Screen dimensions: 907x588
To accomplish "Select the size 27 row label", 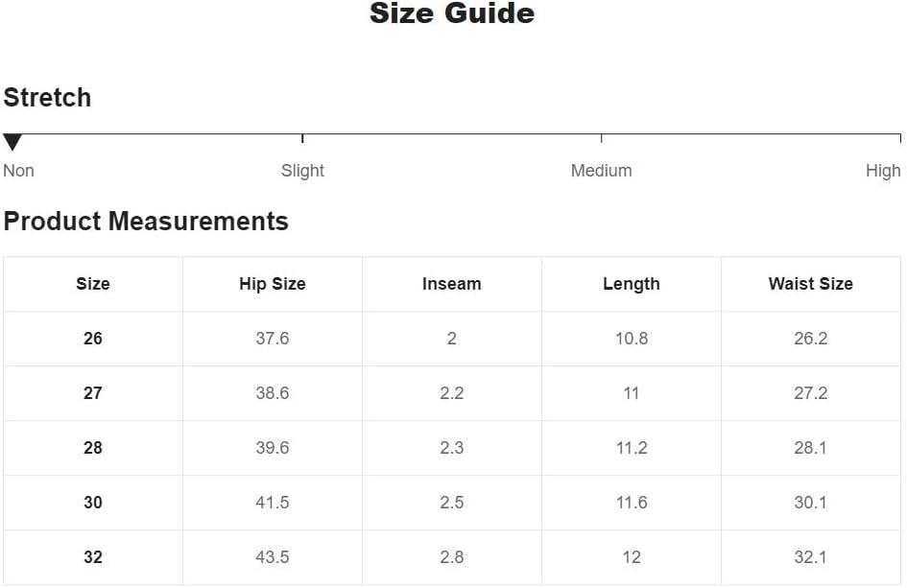I will [93, 393].
